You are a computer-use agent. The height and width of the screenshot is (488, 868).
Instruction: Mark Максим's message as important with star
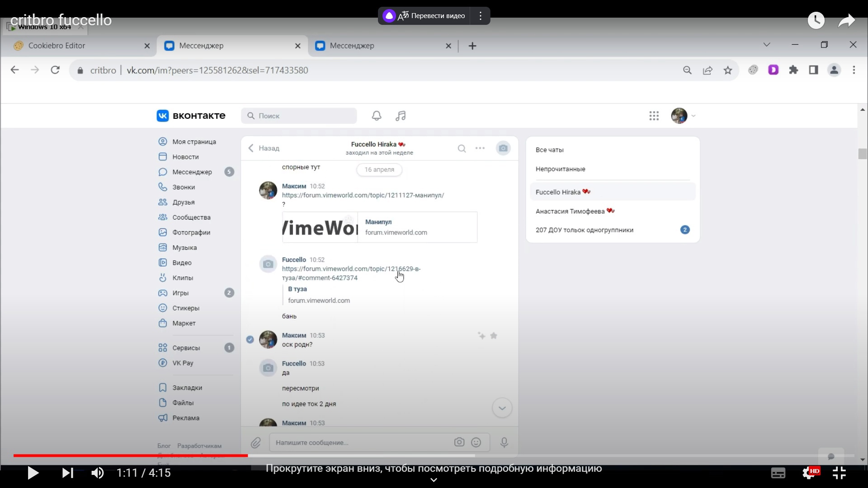[x=494, y=336]
